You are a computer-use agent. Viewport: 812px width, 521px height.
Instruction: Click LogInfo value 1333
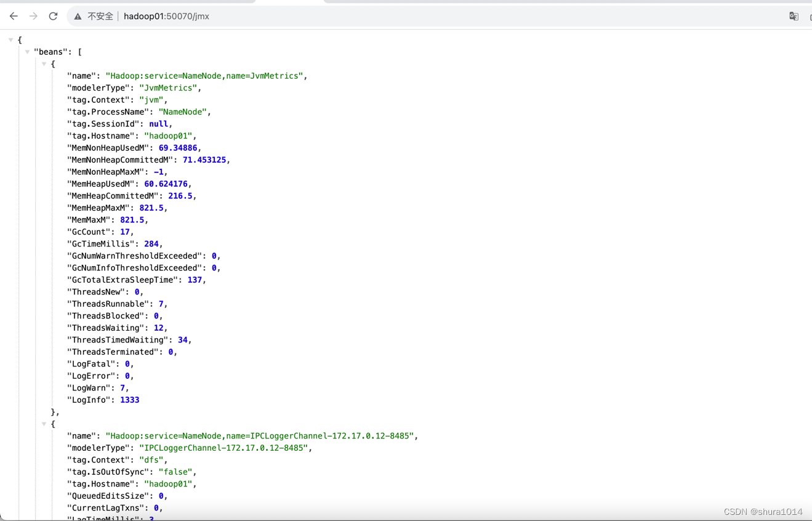tap(130, 400)
